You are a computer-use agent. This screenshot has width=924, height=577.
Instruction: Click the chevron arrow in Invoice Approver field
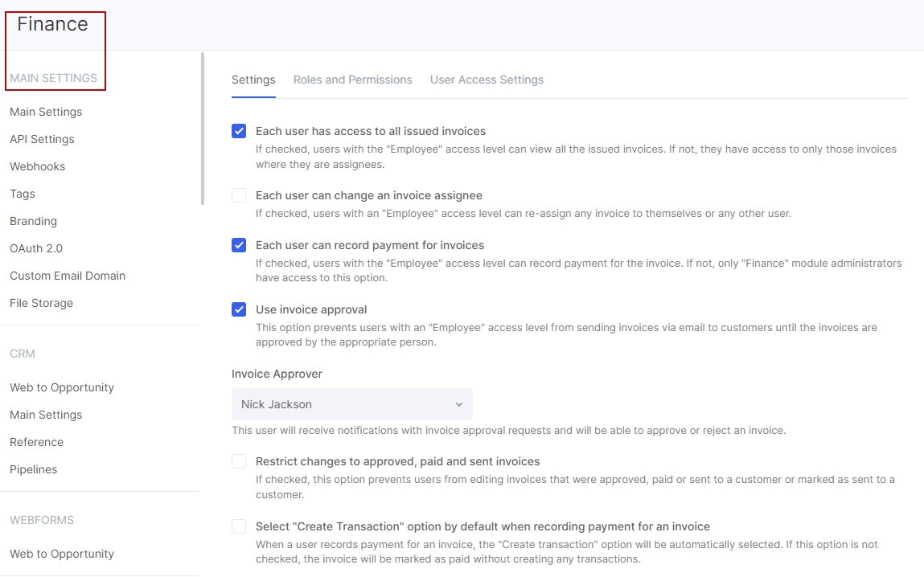click(x=459, y=404)
